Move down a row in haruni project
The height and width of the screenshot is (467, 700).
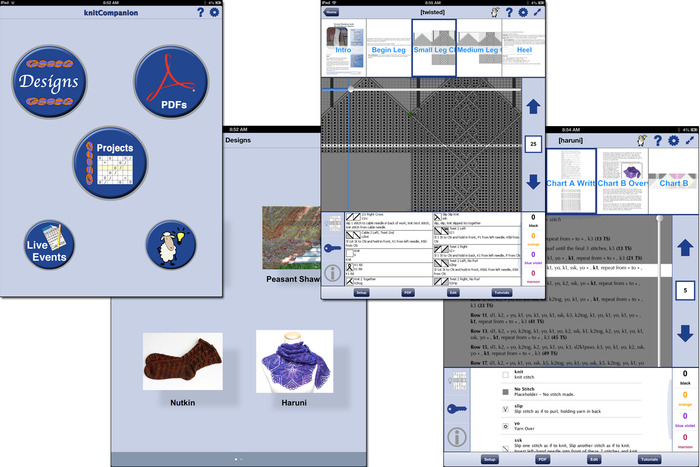[685, 334]
